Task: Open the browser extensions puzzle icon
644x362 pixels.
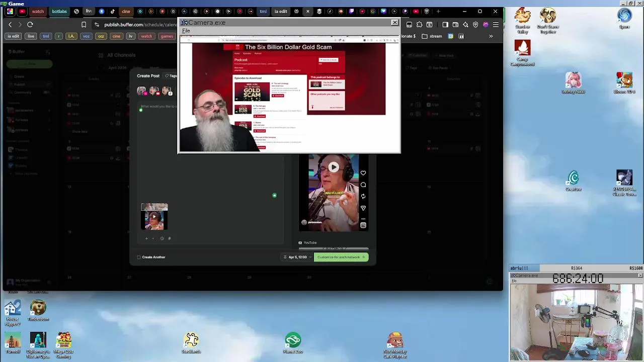Action: pyautogui.click(x=420, y=25)
